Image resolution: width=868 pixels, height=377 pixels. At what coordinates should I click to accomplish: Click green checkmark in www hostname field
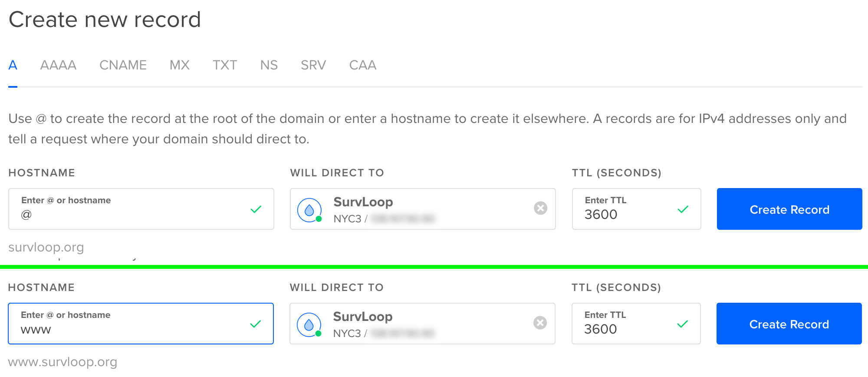256,324
